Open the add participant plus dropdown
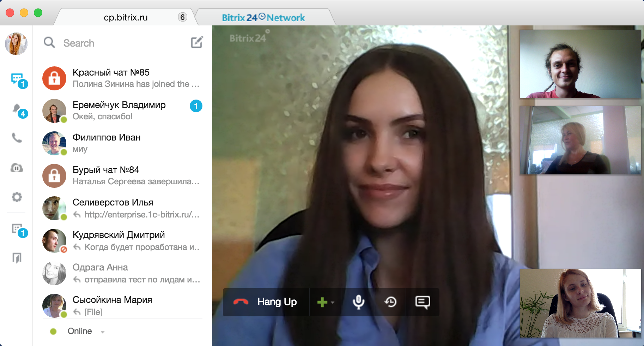Screen dimensions: 644x346 pos(325,302)
